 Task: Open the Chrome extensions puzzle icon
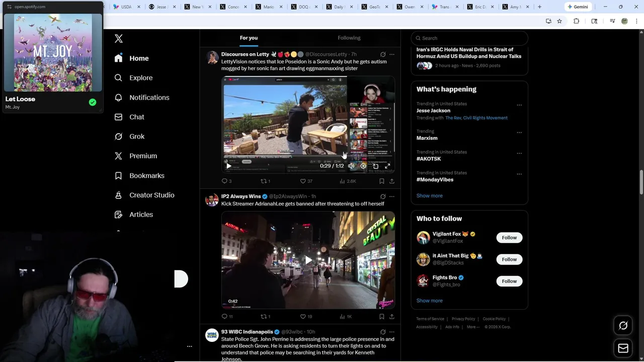point(577,21)
